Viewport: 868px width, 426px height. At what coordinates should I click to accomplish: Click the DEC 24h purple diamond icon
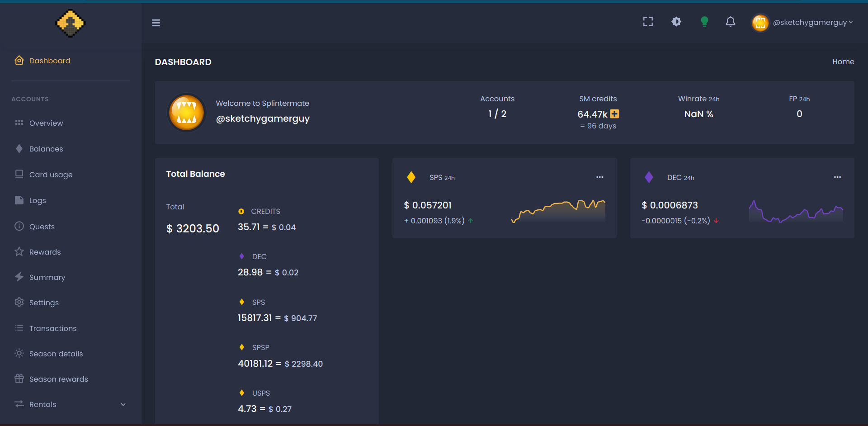click(x=649, y=177)
